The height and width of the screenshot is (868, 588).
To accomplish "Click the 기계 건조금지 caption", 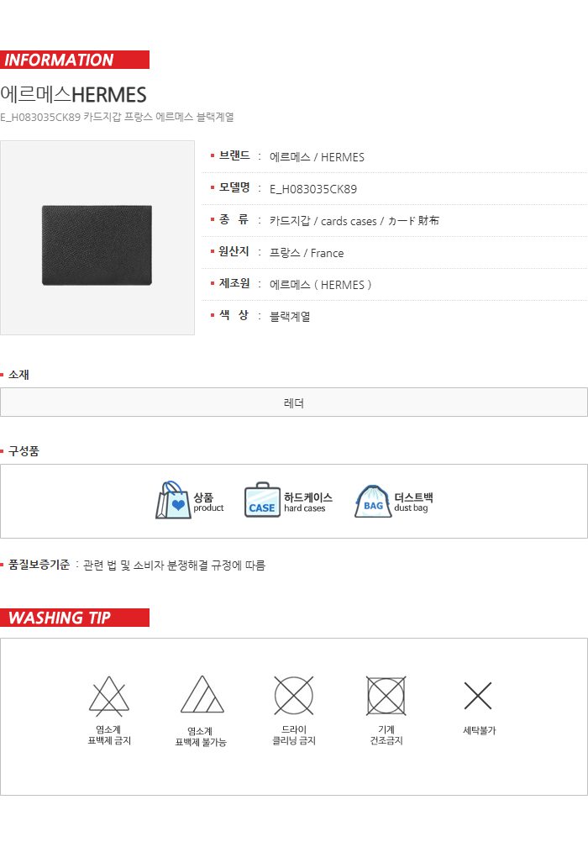I will click(x=386, y=735).
